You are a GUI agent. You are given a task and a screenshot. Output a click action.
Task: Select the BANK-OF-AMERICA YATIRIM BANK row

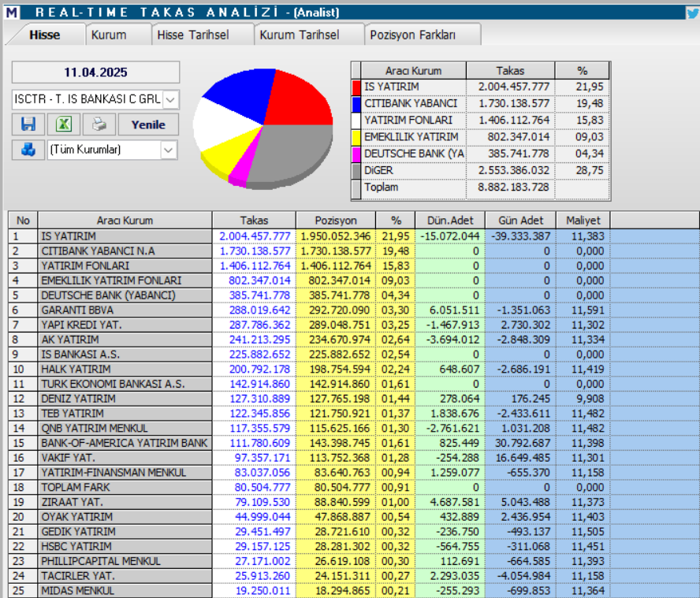point(354,443)
